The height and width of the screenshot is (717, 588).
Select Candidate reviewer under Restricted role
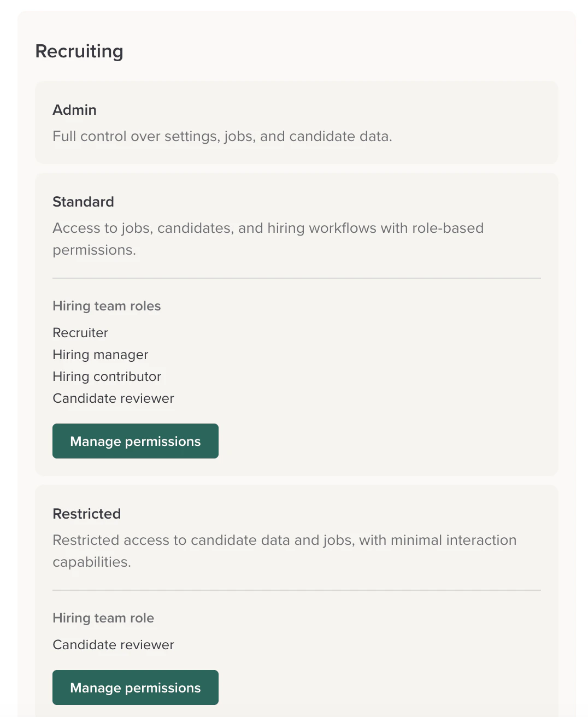pyautogui.click(x=113, y=645)
